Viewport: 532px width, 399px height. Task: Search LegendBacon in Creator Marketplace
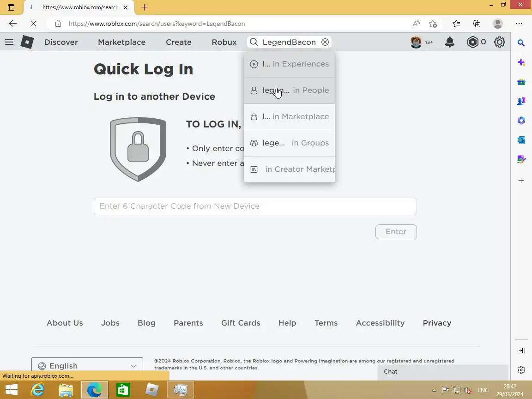[x=290, y=169]
